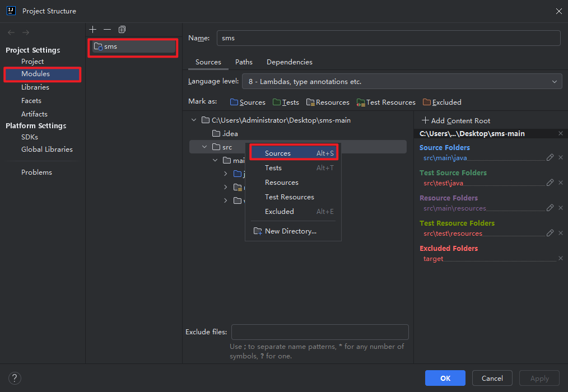Collapse the sms-main root folder
Viewport: 568px width, 392px height.
click(x=194, y=120)
